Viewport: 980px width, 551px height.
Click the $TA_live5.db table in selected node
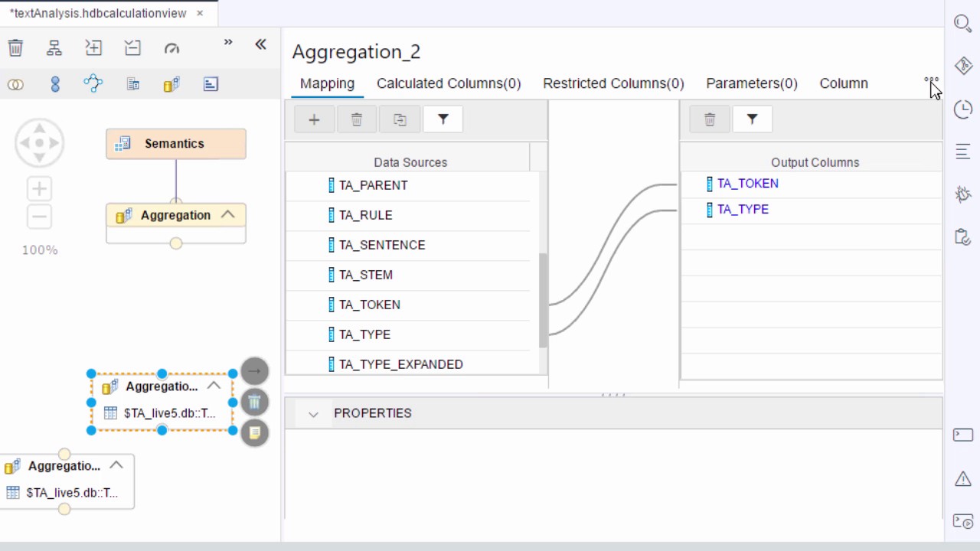point(160,413)
